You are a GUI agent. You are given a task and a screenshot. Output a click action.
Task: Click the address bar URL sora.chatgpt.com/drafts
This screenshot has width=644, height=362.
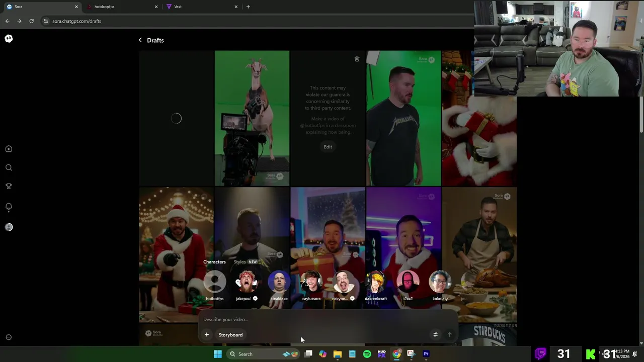click(x=76, y=21)
